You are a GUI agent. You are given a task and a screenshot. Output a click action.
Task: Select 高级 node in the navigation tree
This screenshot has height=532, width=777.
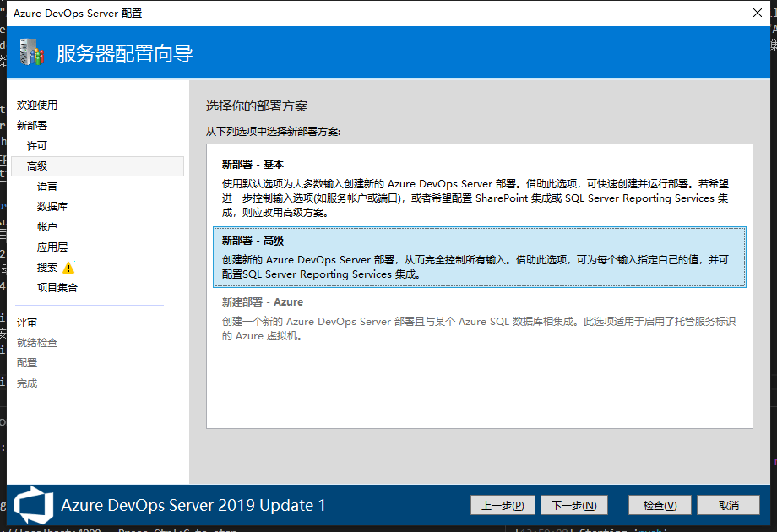tap(37, 166)
